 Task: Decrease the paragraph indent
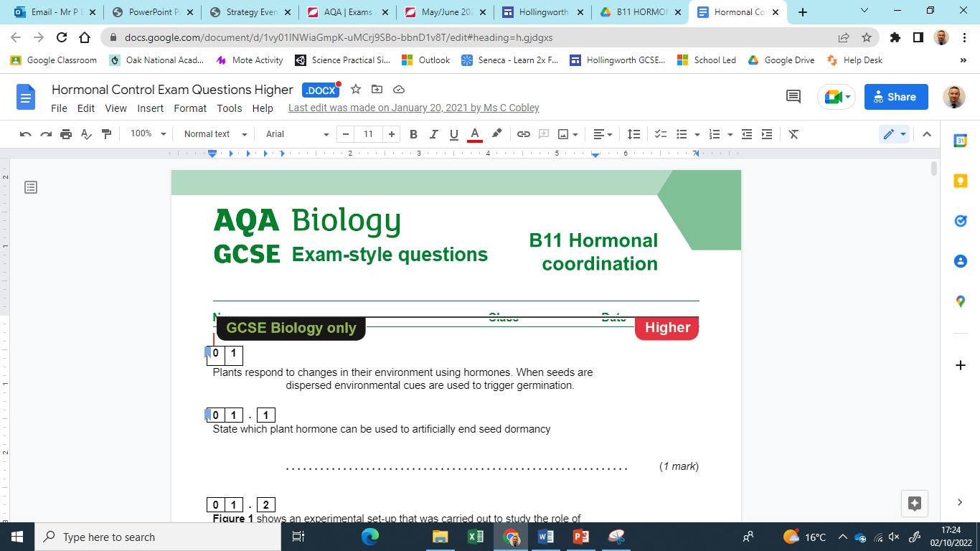[x=747, y=134]
